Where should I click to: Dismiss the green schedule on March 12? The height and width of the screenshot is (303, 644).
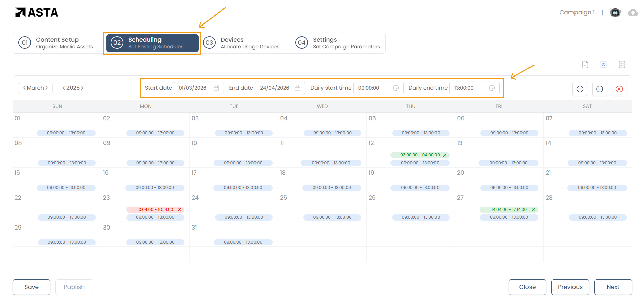pos(445,155)
